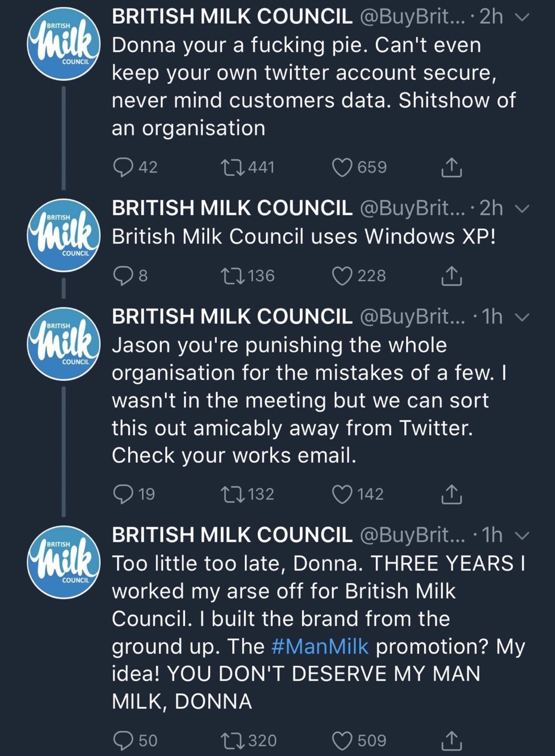This screenshot has width=555, height=756.
Task: Open the #ManMilk hashtag
Action: click(x=320, y=646)
